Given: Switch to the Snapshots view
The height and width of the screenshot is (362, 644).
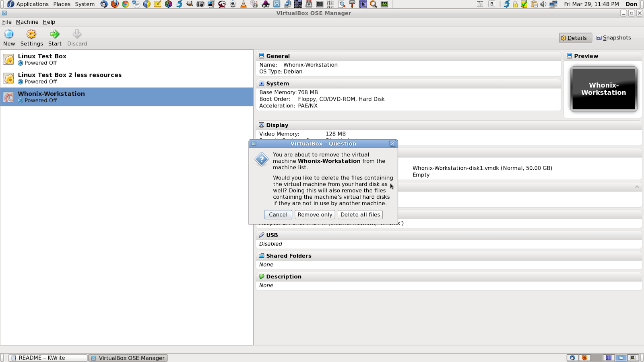Looking at the screenshot, I should pyautogui.click(x=613, y=37).
